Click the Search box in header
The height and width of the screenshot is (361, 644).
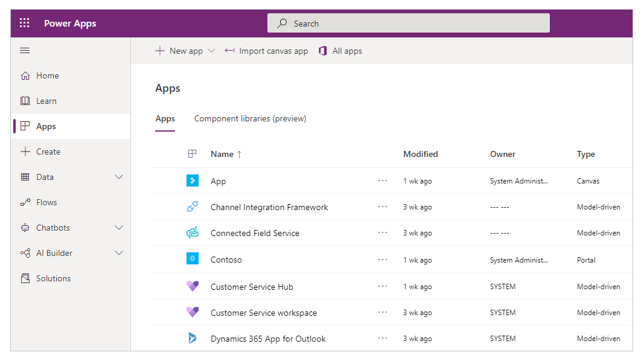(x=408, y=24)
